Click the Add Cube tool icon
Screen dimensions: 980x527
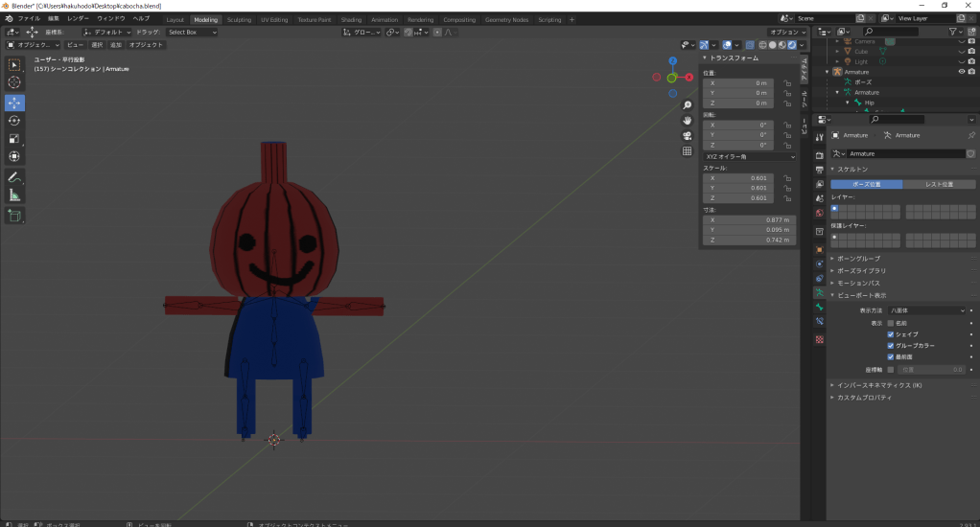tap(14, 216)
